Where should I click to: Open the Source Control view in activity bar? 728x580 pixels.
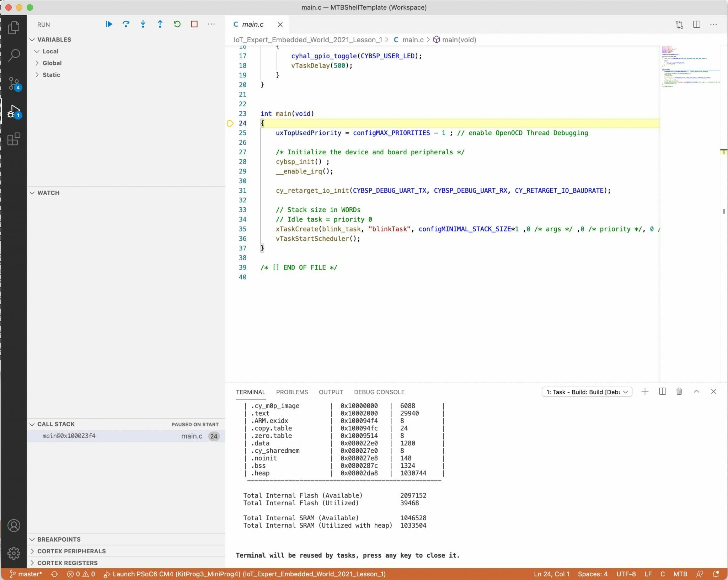coord(14,84)
